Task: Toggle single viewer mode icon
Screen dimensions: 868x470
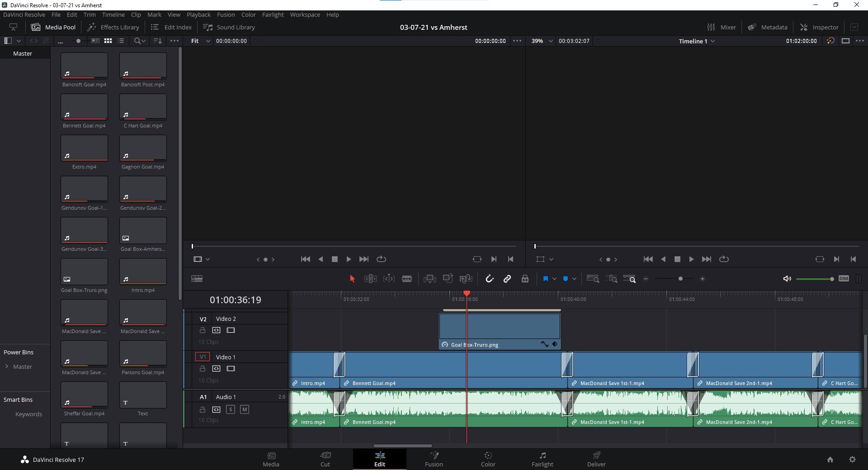Action: pyautogui.click(x=845, y=41)
